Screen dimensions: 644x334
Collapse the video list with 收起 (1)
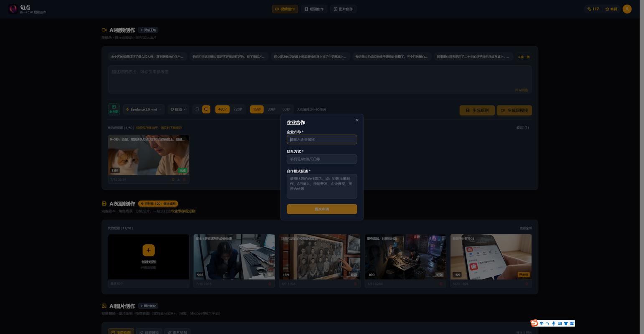point(522,128)
